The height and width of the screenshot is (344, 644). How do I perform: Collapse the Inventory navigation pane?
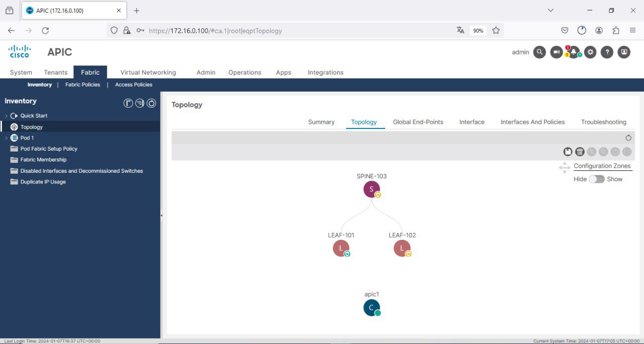pyautogui.click(x=161, y=215)
